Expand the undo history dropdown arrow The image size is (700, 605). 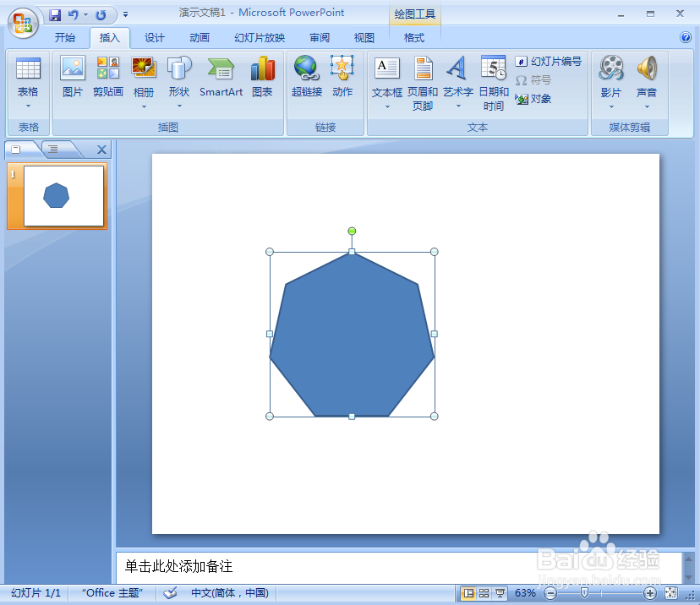(x=85, y=14)
